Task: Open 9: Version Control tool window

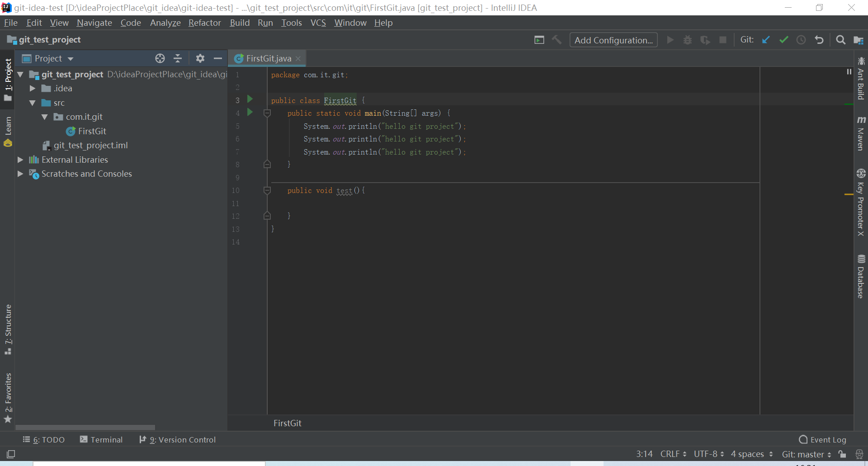Action: tap(178, 439)
